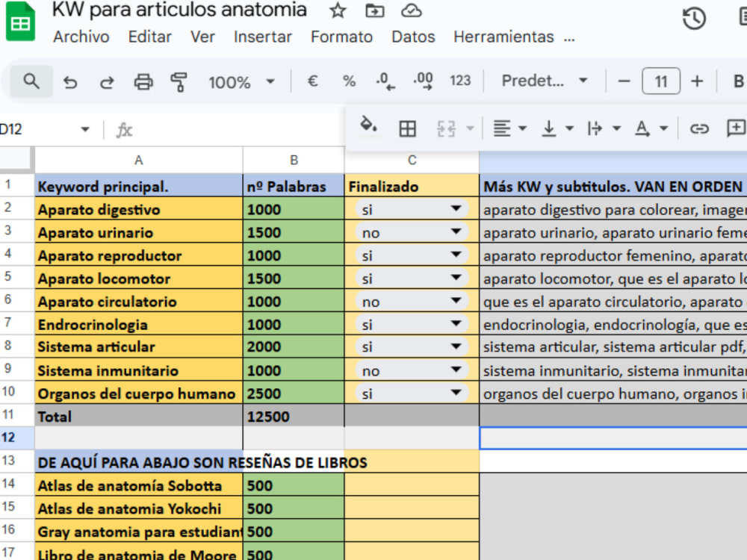Open the Datos menu
Image resolution: width=747 pixels, height=560 pixels.
point(413,37)
